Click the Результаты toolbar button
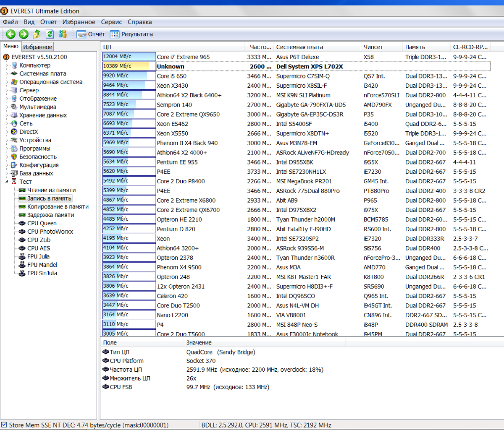This screenshot has width=504, height=430. (x=132, y=34)
